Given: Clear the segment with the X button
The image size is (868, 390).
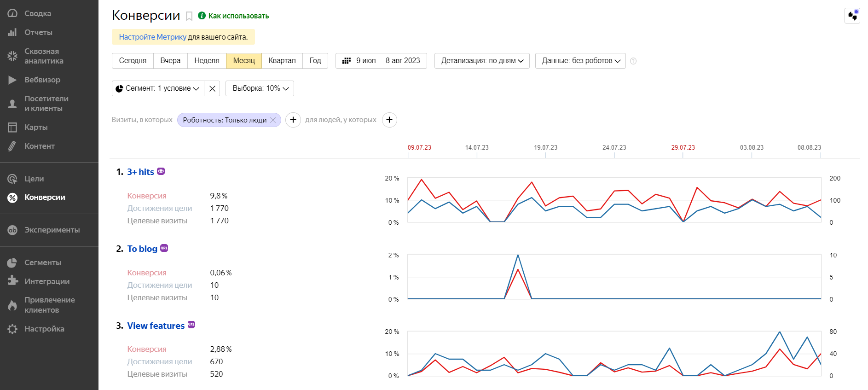Looking at the screenshot, I should (x=212, y=88).
